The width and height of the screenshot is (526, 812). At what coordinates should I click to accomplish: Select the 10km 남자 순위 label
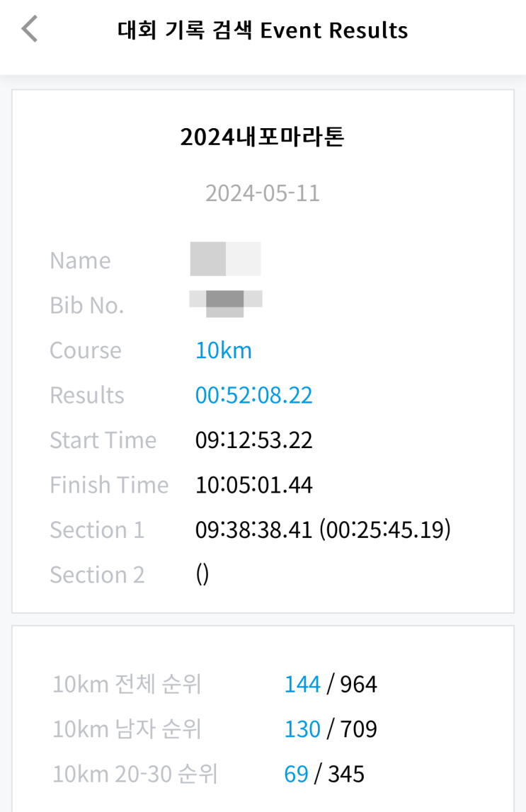(x=127, y=729)
